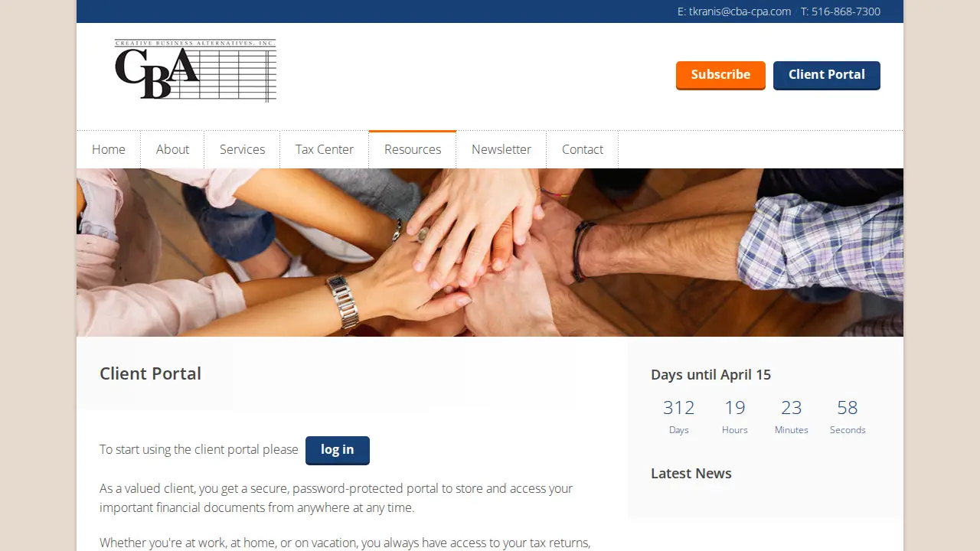Go to the Contact page
This screenshot has height=551, width=980.
point(583,149)
